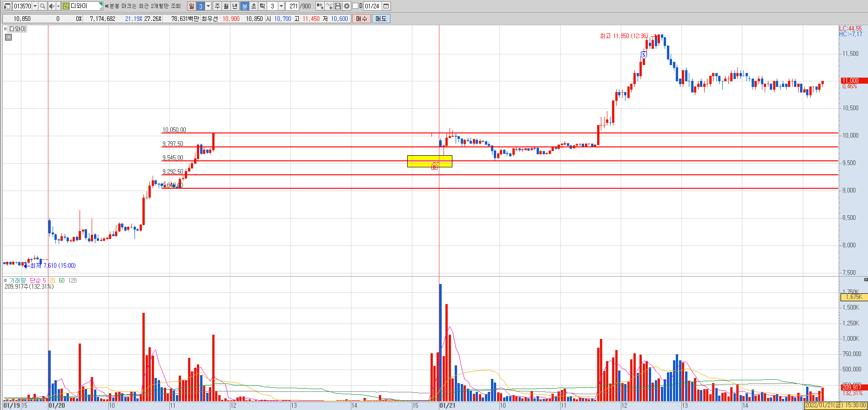Click the 120 moving average legend
Image resolution: width=868 pixels, height=410 pixels.
[73, 280]
